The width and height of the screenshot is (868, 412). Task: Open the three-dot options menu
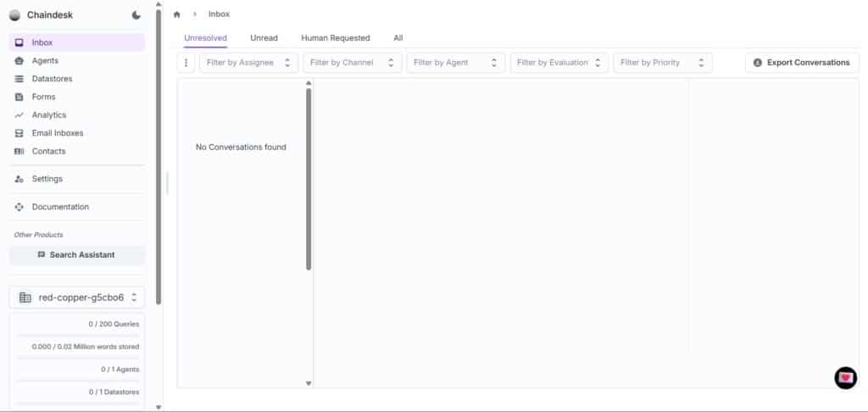tap(186, 63)
